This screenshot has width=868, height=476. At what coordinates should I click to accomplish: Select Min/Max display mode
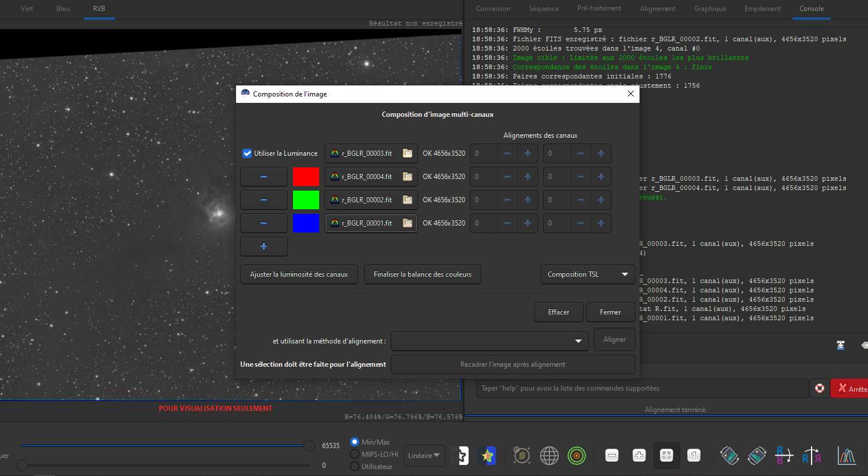355,442
